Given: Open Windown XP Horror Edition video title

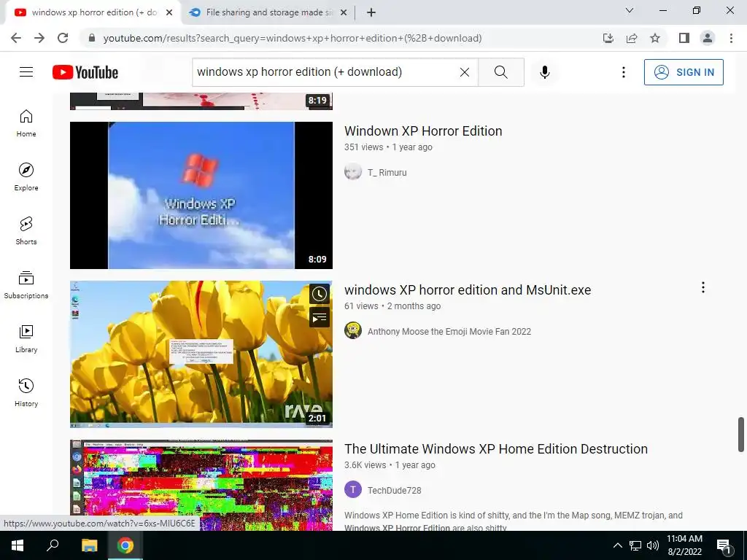Looking at the screenshot, I should [423, 131].
